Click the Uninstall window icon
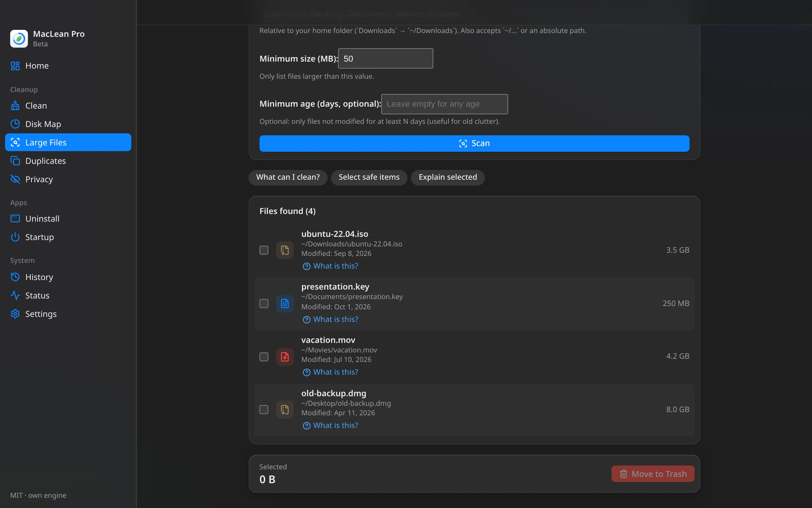Image resolution: width=812 pixels, height=508 pixels. [x=15, y=219]
